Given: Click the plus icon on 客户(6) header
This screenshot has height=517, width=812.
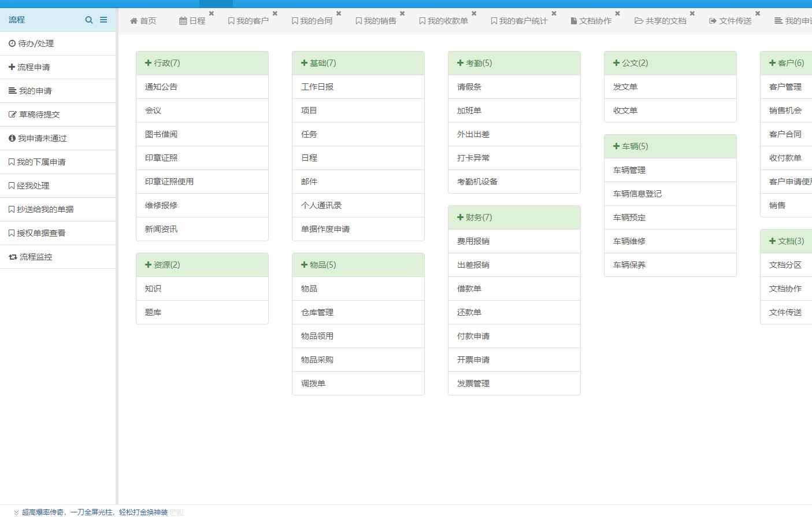Looking at the screenshot, I should coord(773,63).
